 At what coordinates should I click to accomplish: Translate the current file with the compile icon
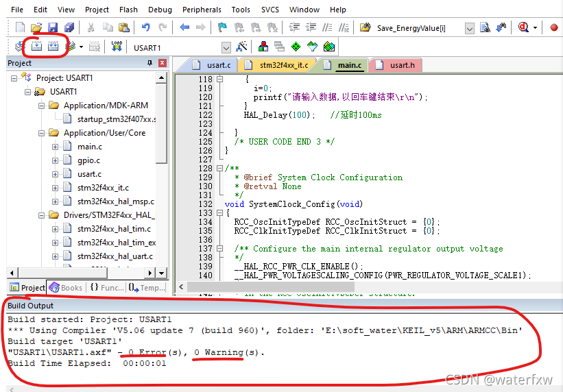point(19,47)
